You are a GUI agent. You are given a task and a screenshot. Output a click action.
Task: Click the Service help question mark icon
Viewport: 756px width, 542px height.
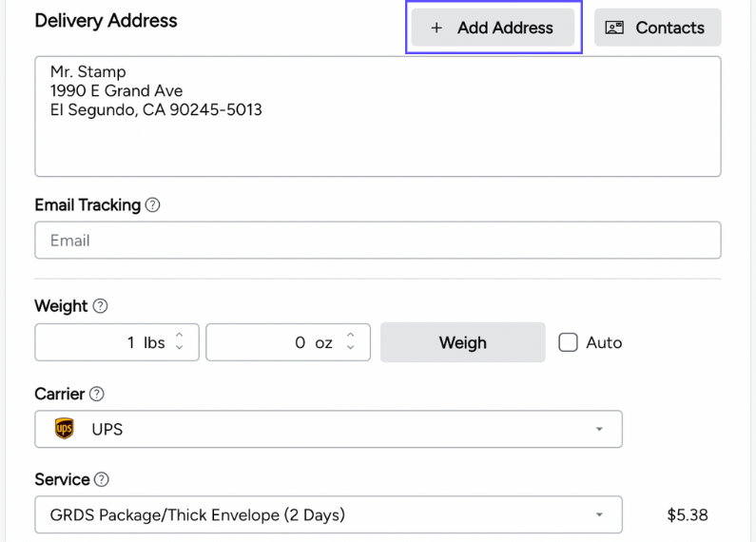102,480
